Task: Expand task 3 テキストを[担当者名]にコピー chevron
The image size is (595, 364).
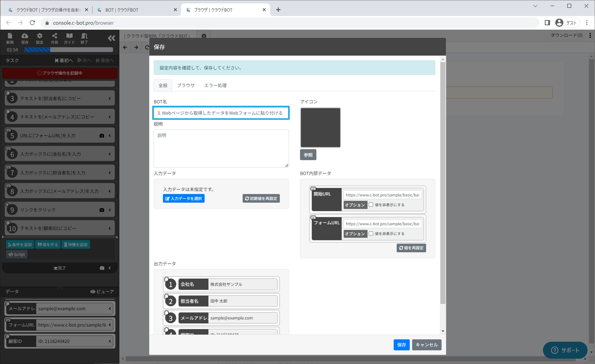Action: (x=110, y=98)
